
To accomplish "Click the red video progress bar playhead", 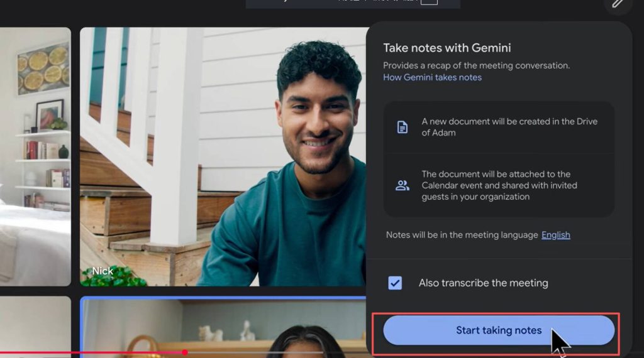I will pos(185,352).
